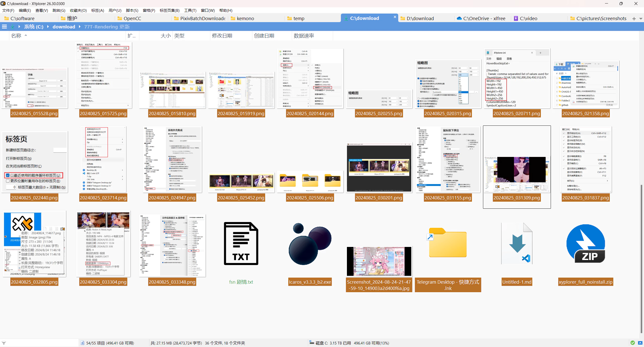Expand the arrow before 系统 (C:) in breadcrumb
Screen dimensions: 644x347
[x=19, y=27]
